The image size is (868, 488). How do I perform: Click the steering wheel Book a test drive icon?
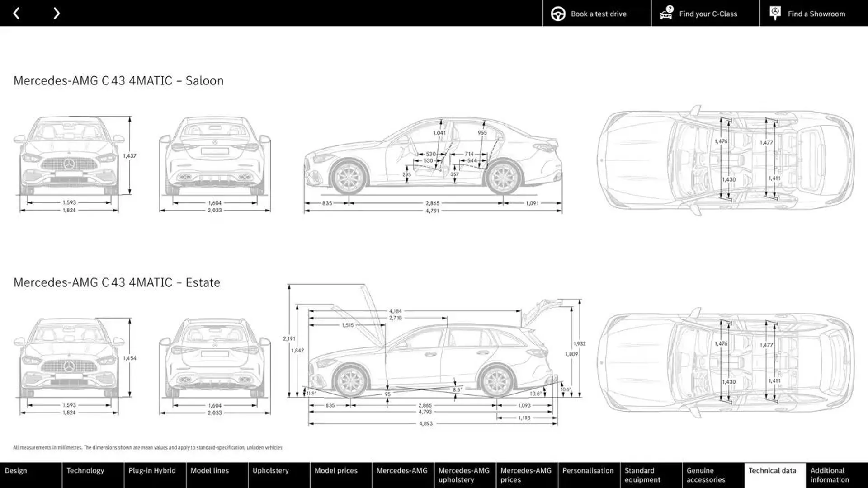(557, 13)
